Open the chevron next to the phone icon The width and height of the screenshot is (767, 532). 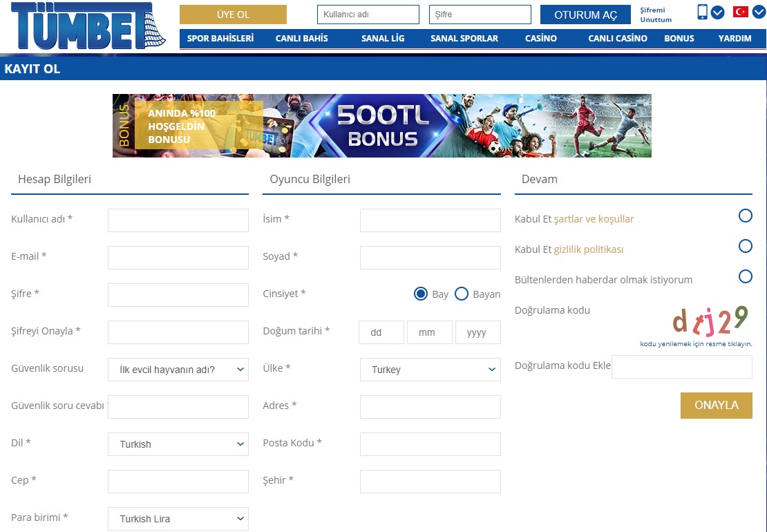718,12
